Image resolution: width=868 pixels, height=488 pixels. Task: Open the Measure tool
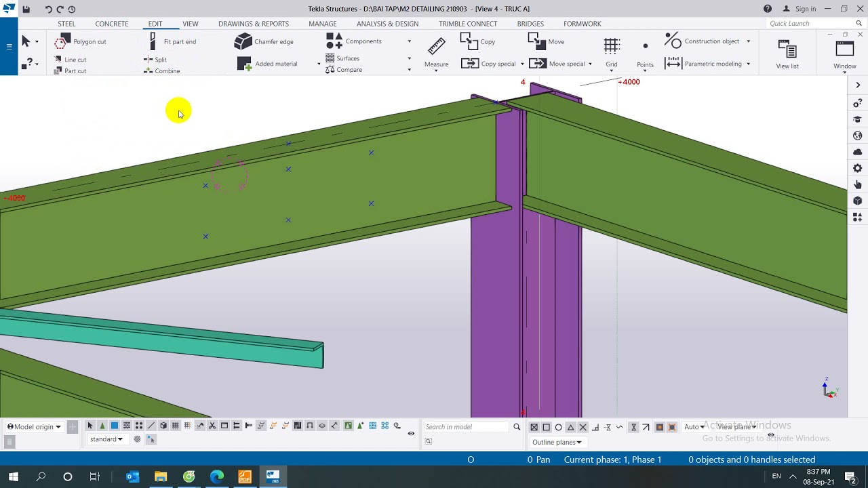click(436, 52)
